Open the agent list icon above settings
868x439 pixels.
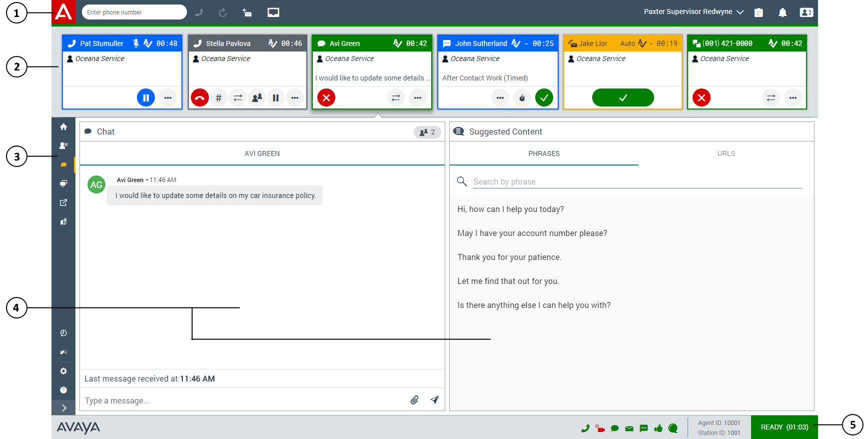click(x=63, y=352)
